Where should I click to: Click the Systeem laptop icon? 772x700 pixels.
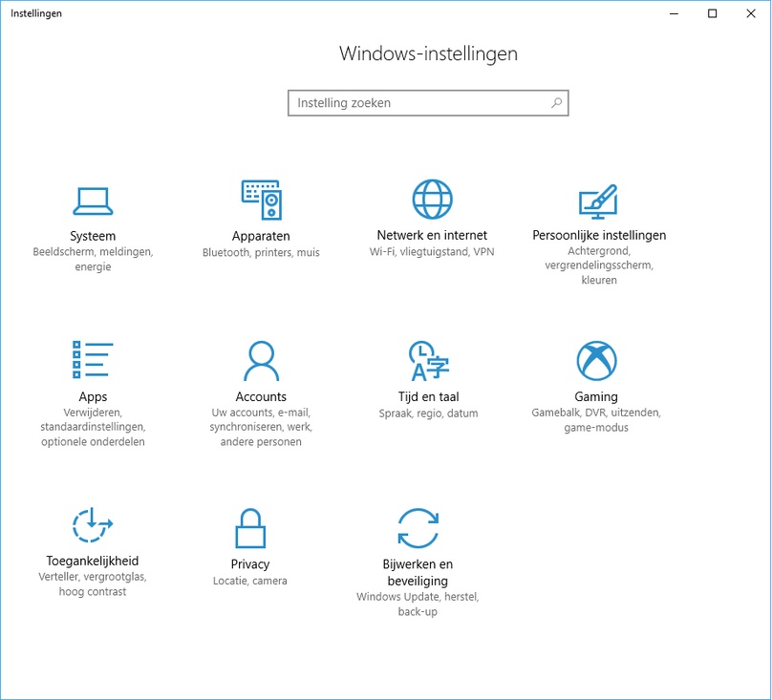(x=93, y=200)
